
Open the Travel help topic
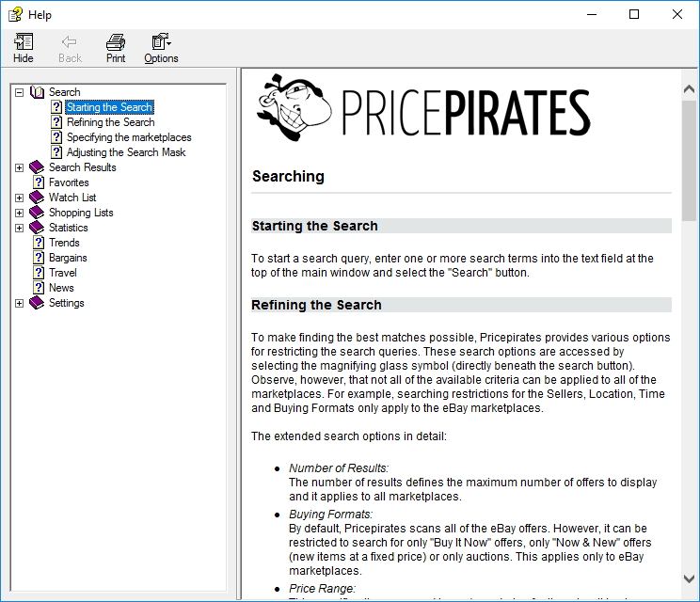[x=63, y=273]
